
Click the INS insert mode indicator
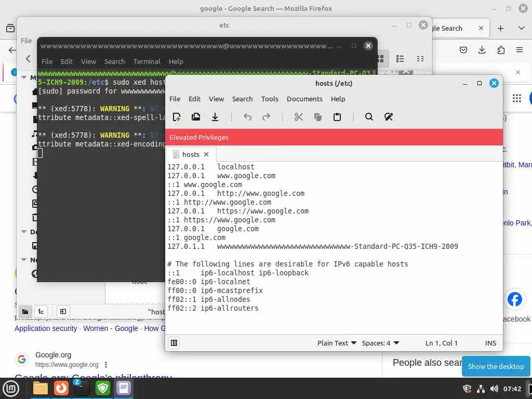[490, 343]
